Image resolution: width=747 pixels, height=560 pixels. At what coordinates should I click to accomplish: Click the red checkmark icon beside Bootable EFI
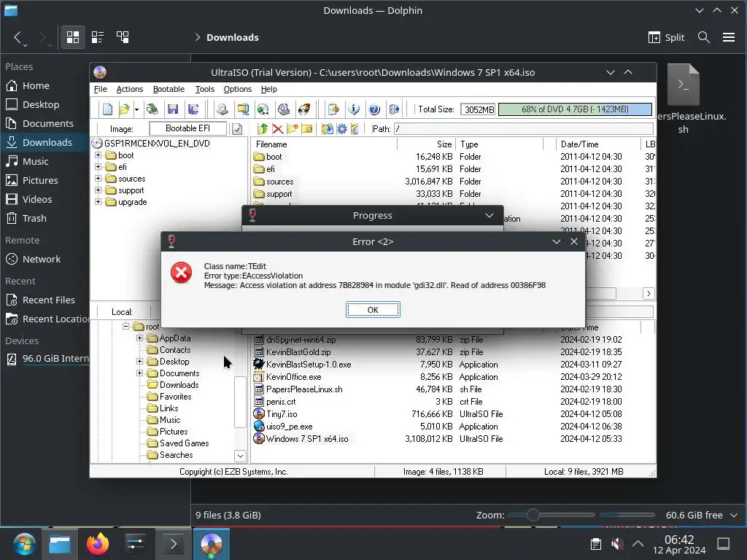[x=237, y=129]
